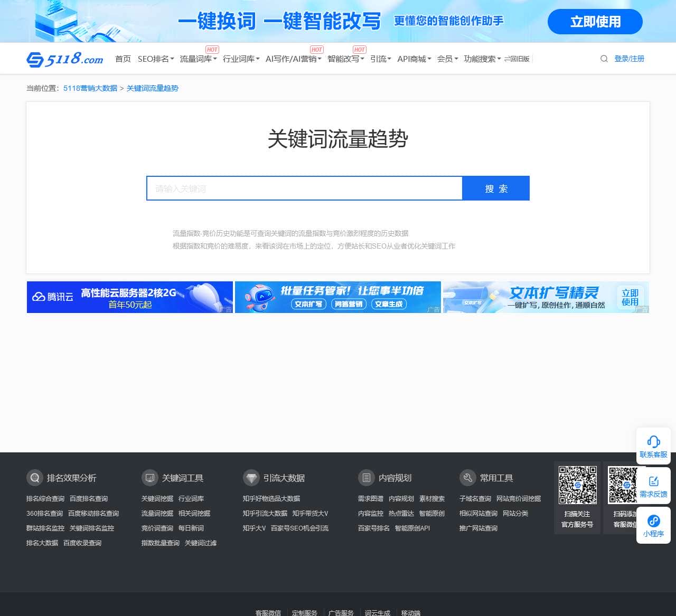Click 广告服务 in the bottom bar
This screenshot has width=676, height=616.
pyautogui.click(x=341, y=612)
